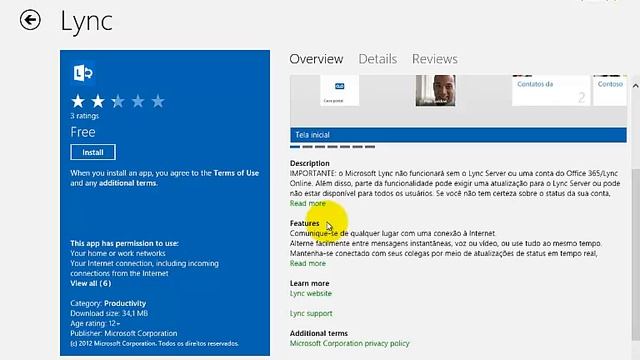Select the first screenshot page indicator
This screenshot has height=360, width=640.
pos(295,147)
